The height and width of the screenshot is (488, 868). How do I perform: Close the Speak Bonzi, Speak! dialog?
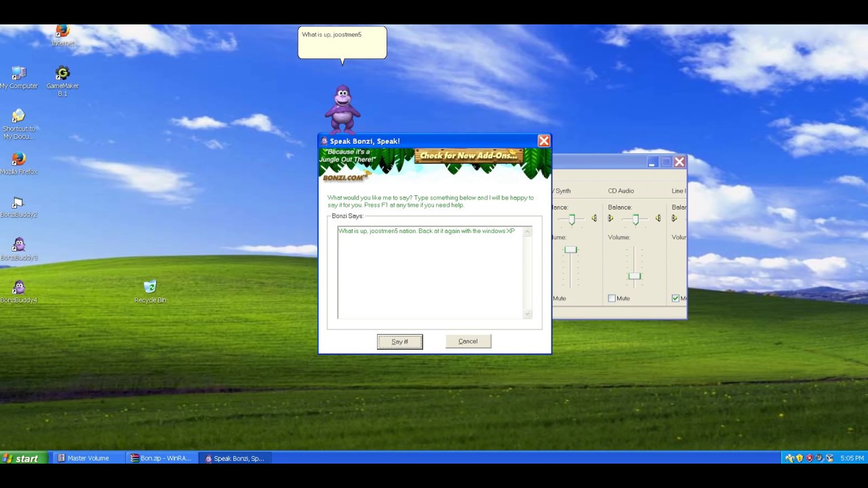[x=544, y=141]
